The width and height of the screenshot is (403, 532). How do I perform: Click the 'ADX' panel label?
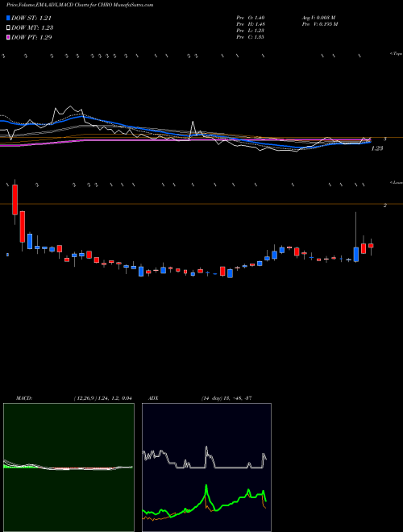click(154, 398)
